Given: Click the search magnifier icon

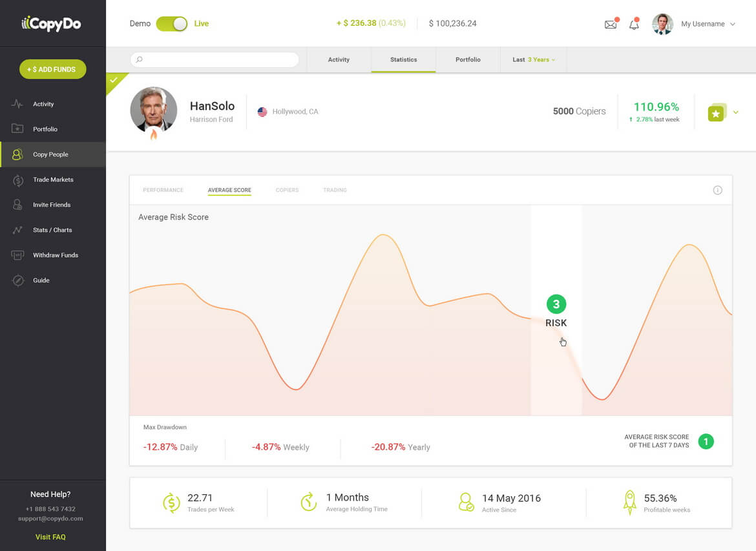Looking at the screenshot, I should 140,60.
